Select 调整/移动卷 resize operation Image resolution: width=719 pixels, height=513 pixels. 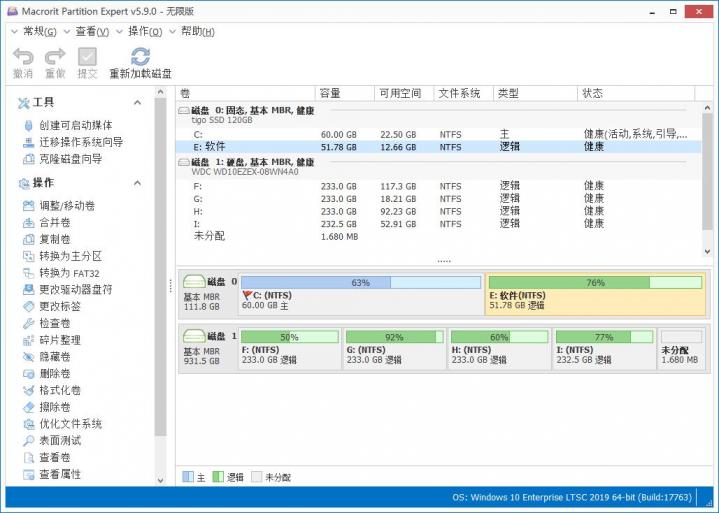point(58,206)
